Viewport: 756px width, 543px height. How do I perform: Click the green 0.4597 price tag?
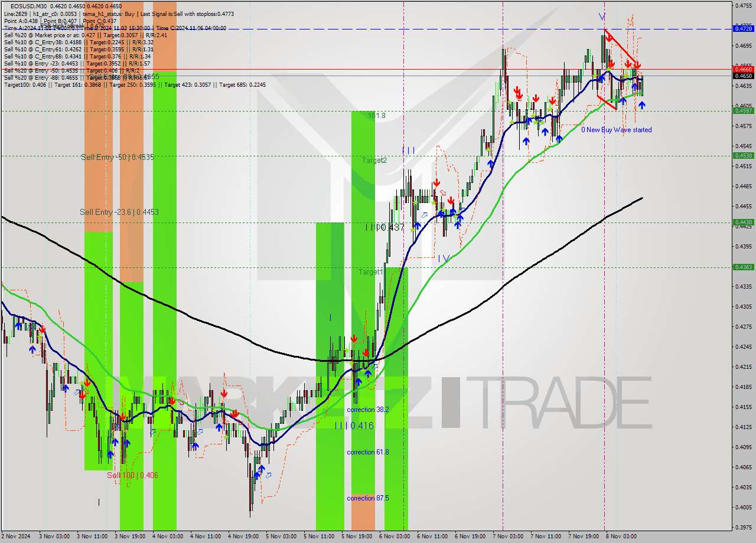click(x=743, y=110)
